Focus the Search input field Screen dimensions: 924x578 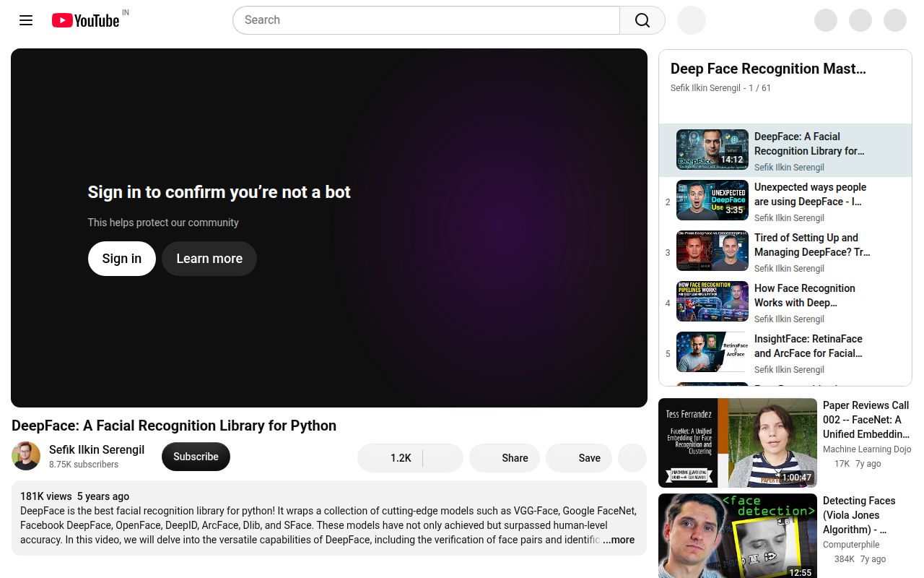tap(426, 20)
